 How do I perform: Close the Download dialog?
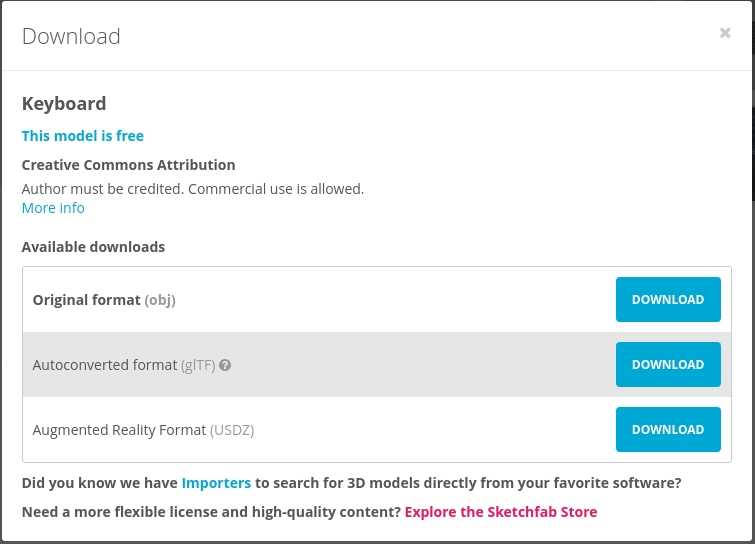point(725,33)
